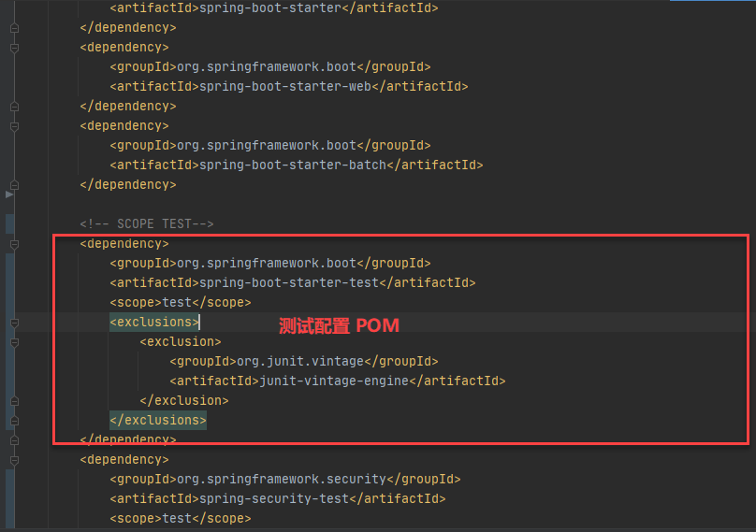Place the cursor in the spring-boot-starter artifactId line
The image size is (756, 532).
click(x=274, y=7)
